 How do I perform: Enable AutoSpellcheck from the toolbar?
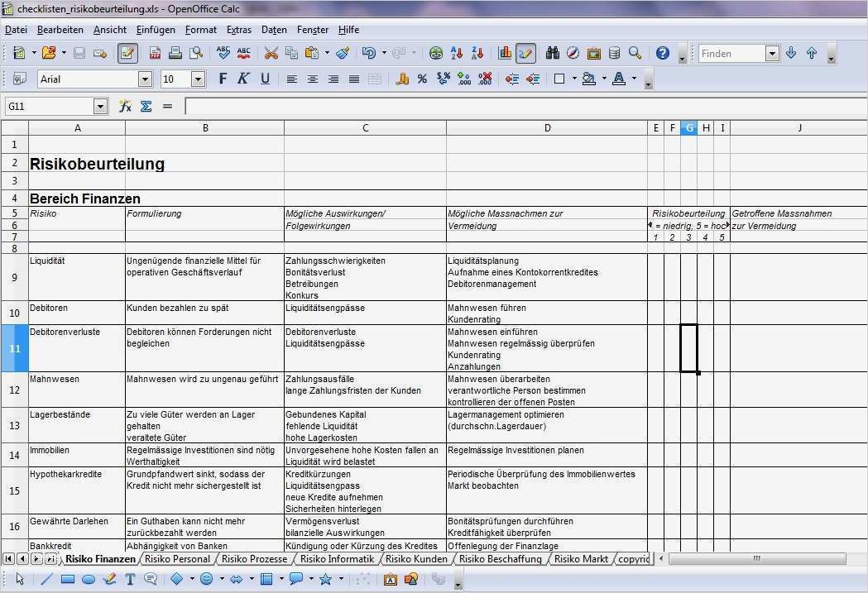click(242, 53)
